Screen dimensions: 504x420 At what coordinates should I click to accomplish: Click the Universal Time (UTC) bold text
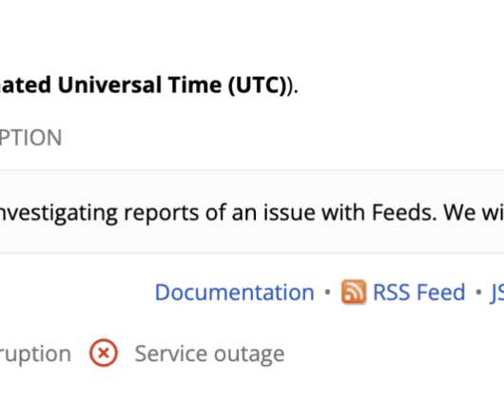172,86
